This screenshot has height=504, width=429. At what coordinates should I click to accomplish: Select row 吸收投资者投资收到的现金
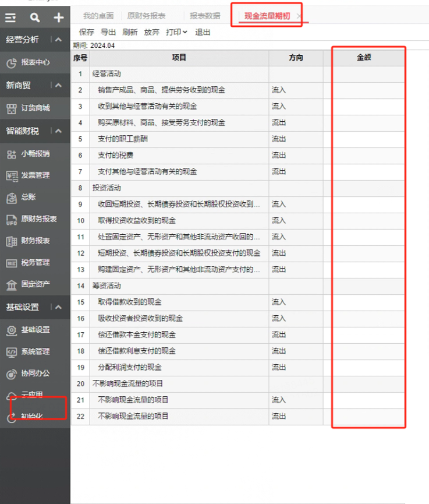pyautogui.click(x=238, y=319)
